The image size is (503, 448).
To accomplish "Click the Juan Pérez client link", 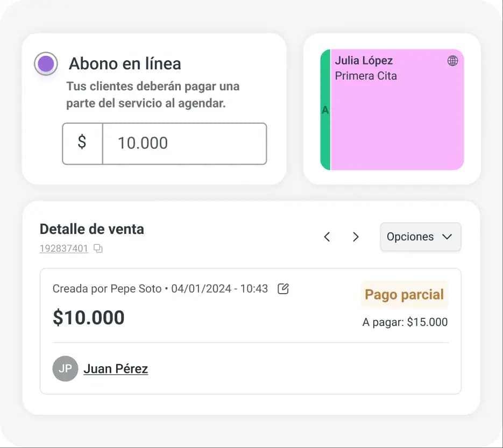I will coord(116,368).
